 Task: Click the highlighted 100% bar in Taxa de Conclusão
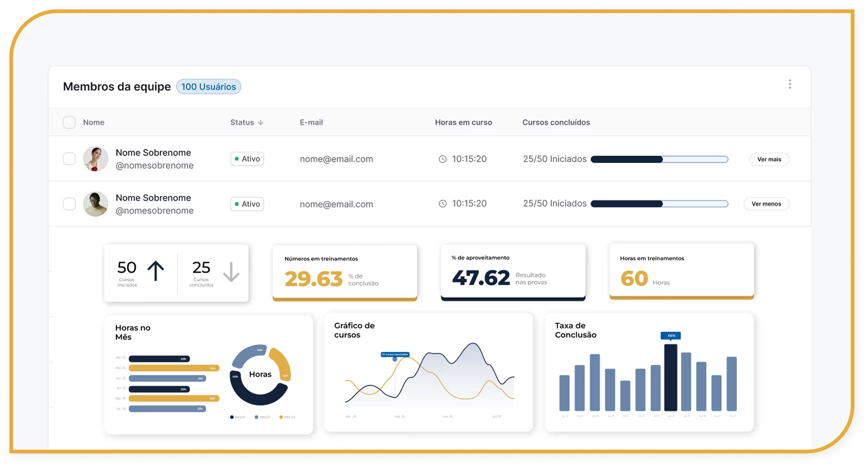click(x=671, y=377)
